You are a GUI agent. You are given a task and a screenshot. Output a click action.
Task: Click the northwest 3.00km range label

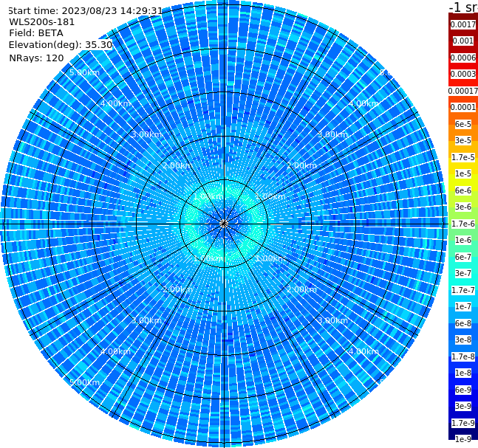(x=146, y=134)
